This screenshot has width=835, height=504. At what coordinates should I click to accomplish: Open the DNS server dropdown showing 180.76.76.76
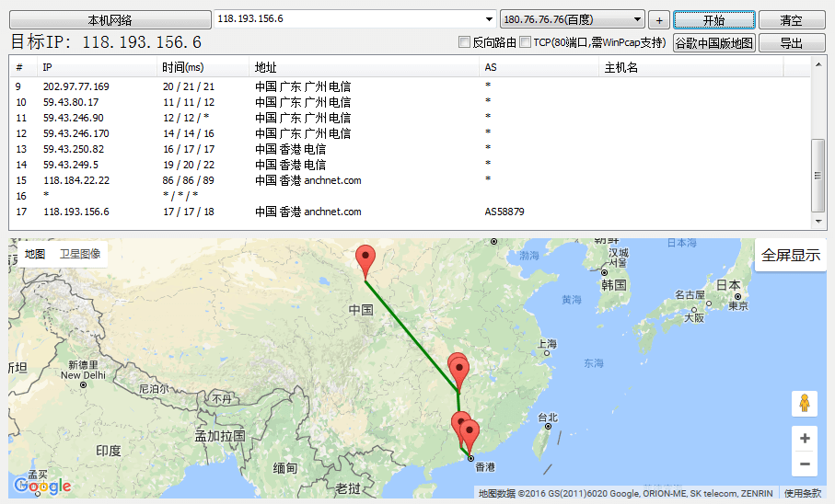click(x=573, y=19)
